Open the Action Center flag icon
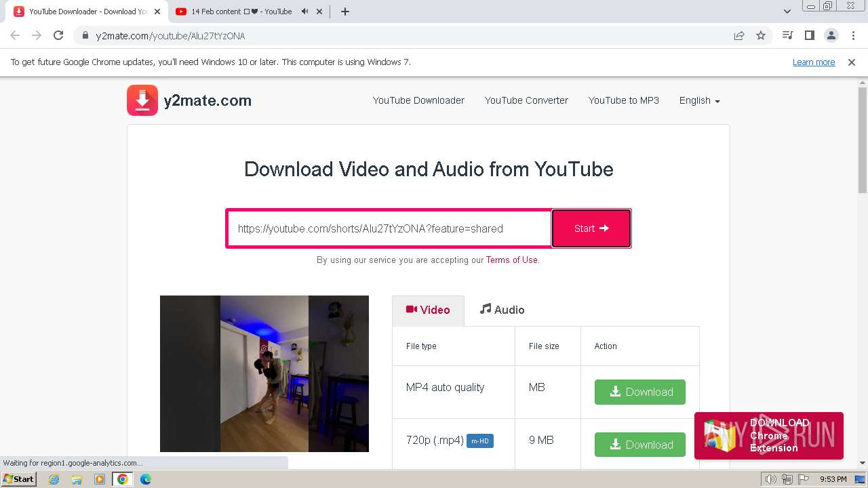 (802, 479)
